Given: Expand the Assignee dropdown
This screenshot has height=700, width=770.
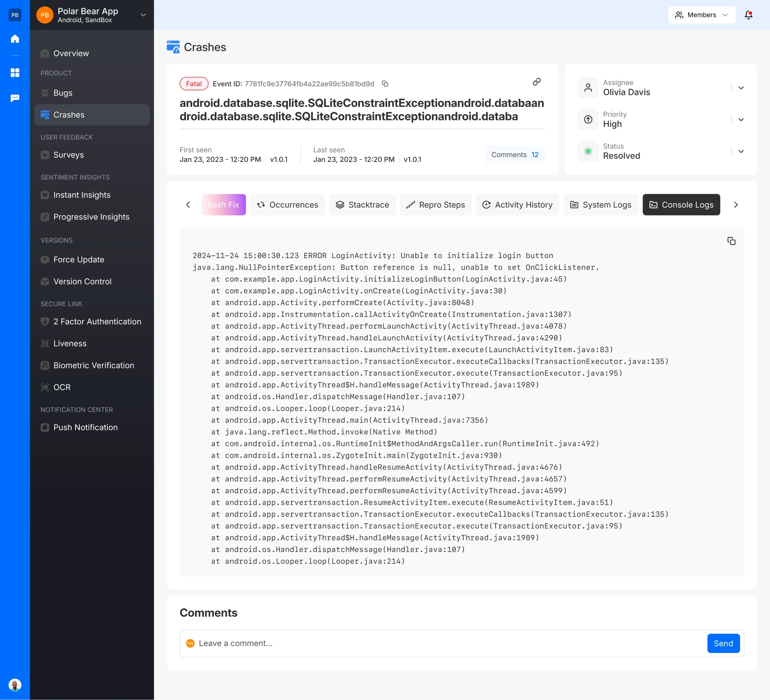Looking at the screenshot, I should 741,88.
